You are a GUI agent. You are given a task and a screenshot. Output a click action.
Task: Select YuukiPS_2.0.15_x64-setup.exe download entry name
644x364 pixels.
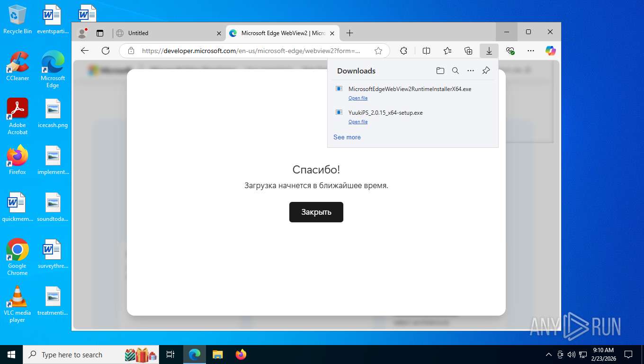click(385, 113)
